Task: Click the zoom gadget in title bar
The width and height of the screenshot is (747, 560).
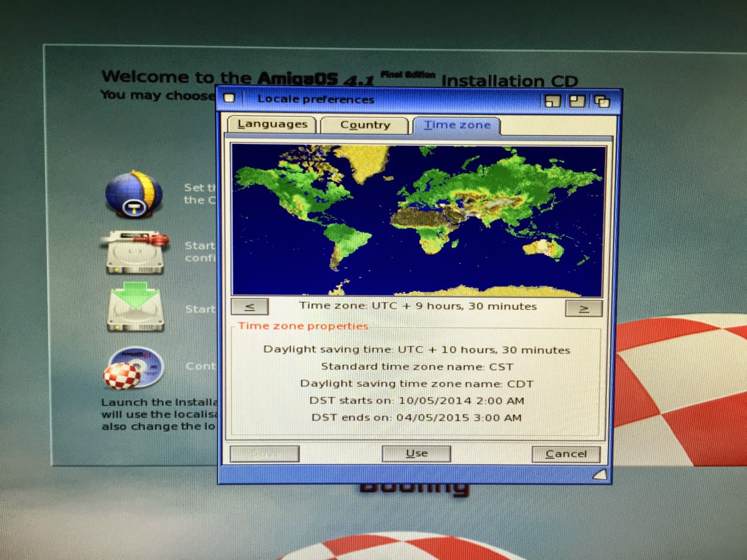Action: click(x=577, y=101)
